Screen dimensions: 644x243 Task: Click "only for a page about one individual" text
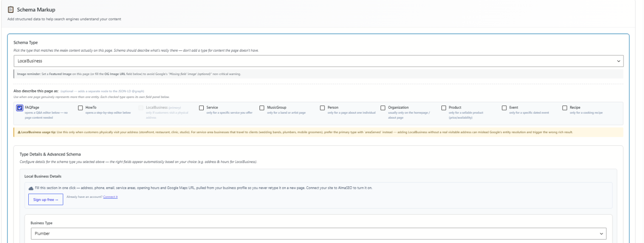click(352, 113)
